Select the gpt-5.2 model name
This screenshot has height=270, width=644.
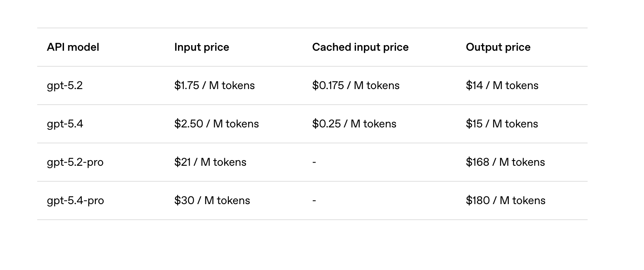tap(65, 85)
